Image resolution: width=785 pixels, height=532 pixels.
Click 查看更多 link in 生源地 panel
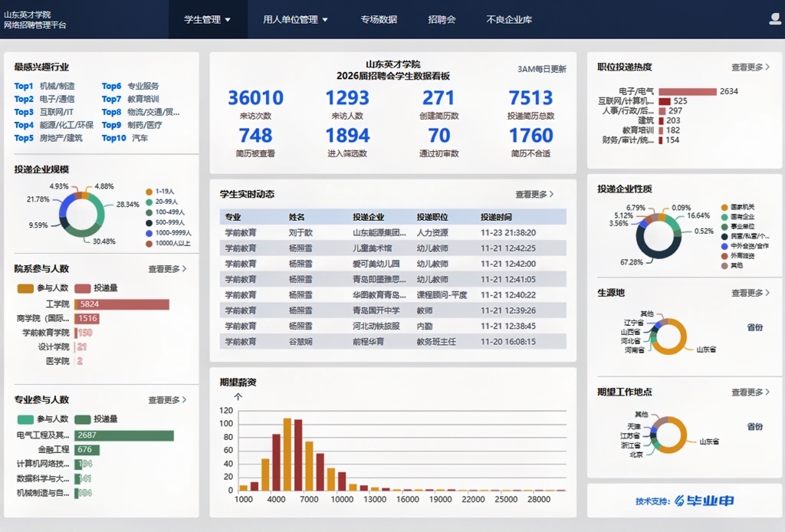[x=751, y=293]
